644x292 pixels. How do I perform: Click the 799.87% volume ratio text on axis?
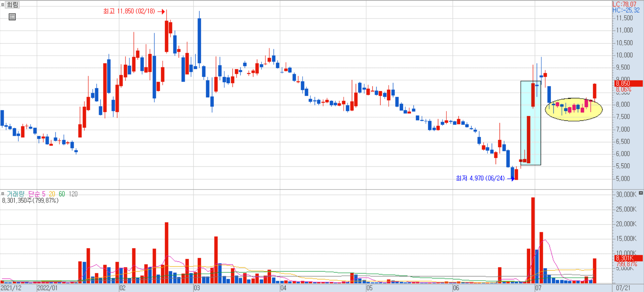pyautogui.click(x=626, y=264)
